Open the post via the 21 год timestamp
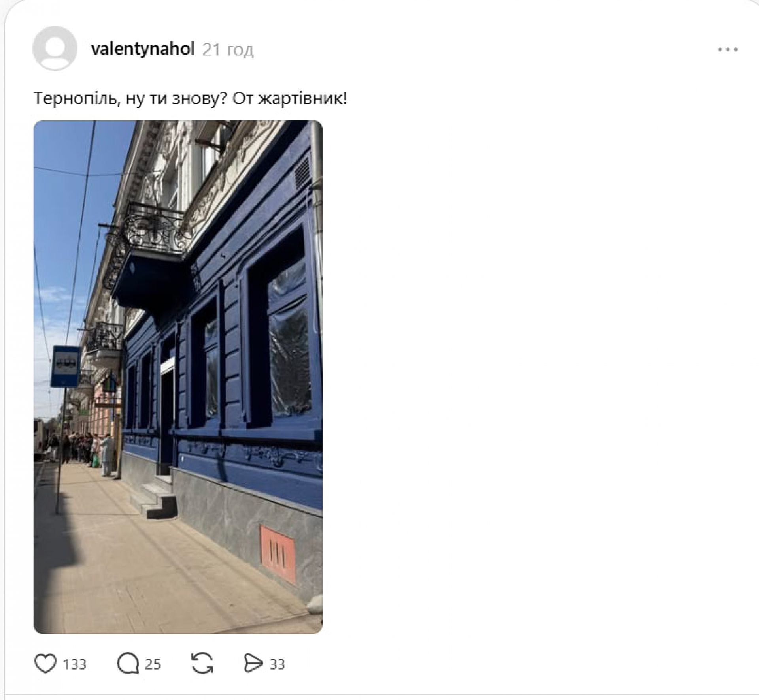 pyautogui.click(x=228, y=50)
